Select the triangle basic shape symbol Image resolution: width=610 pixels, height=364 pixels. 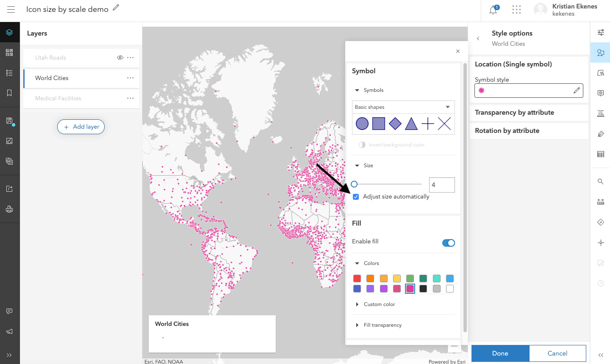coord(411,124)
